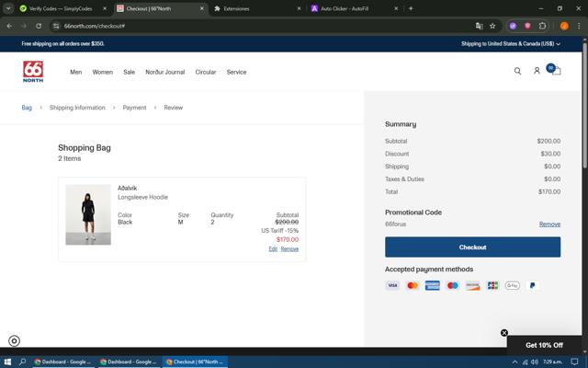Open the Windows notification center icon
The width and height of the screenshot is (588, 368).
point(574,362)
